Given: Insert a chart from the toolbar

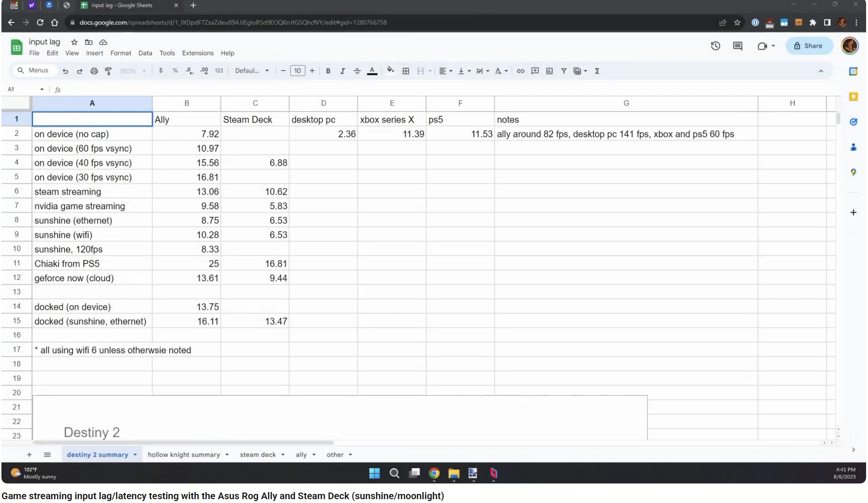Looking at the screenshot, I should [x=549, y=71].
